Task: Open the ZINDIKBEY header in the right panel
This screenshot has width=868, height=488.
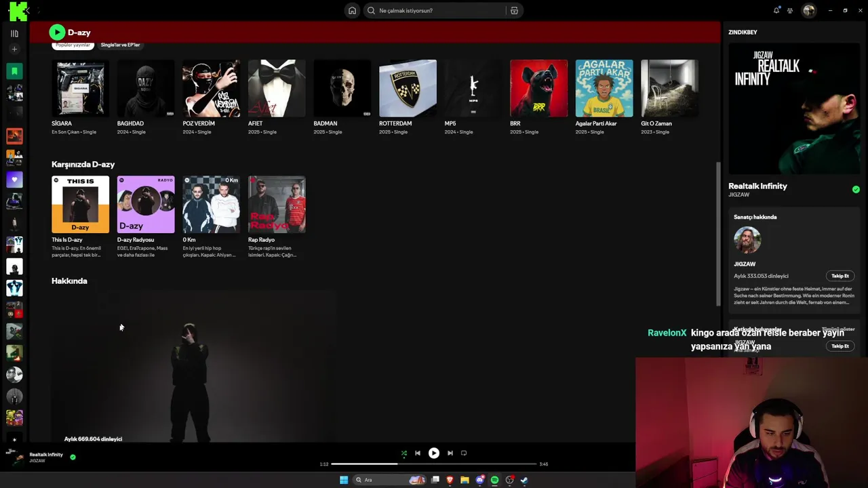Action: [x=743, y=33]
